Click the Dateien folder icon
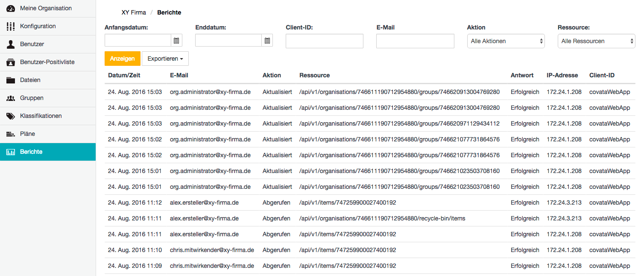The width and height of the screenshot is (644, 276). 11,80
